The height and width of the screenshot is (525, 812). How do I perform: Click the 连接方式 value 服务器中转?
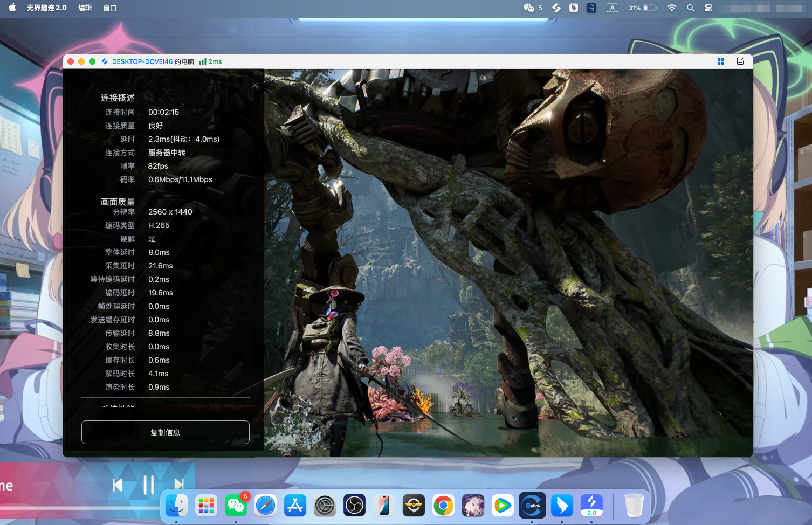point(167,153)
